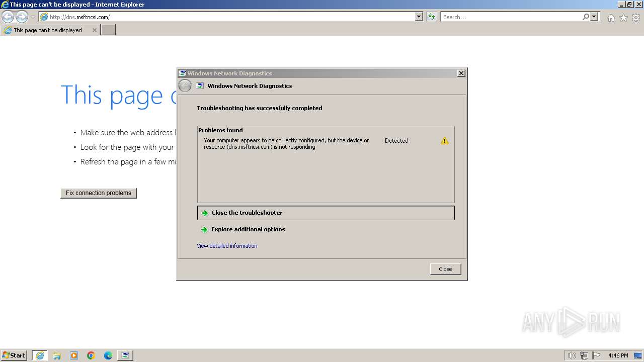The width and height of the screenshot is (644, 362).
Task: Close the current browser tab
Action: click(x=94, y=30)
